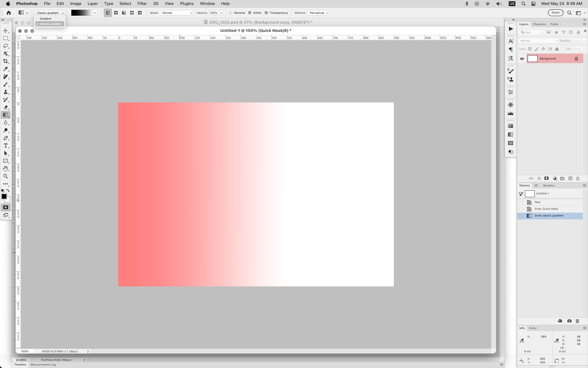The height and width of the screenshot is (368, 588).
Task: Switch to the Channels tab
Action: pyautogui.click(x=539, y=24)
